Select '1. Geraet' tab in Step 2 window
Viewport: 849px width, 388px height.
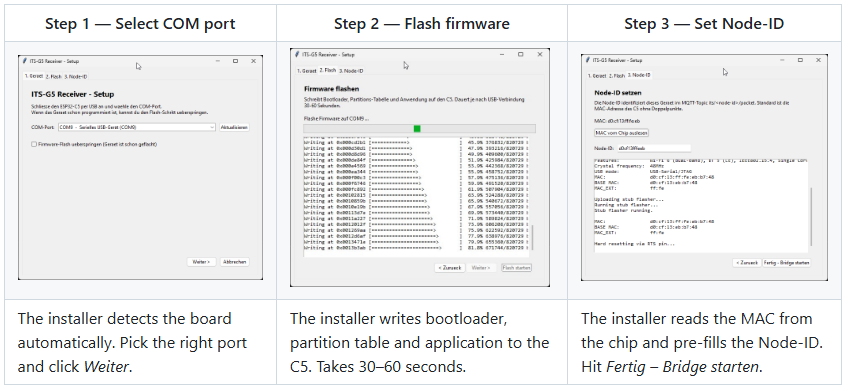pyautogui.click(x=306, y=71)
